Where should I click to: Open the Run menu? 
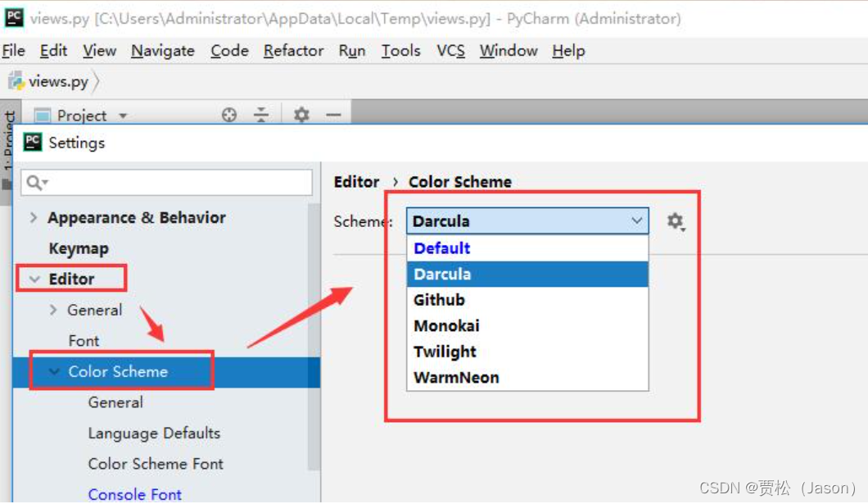352,51
